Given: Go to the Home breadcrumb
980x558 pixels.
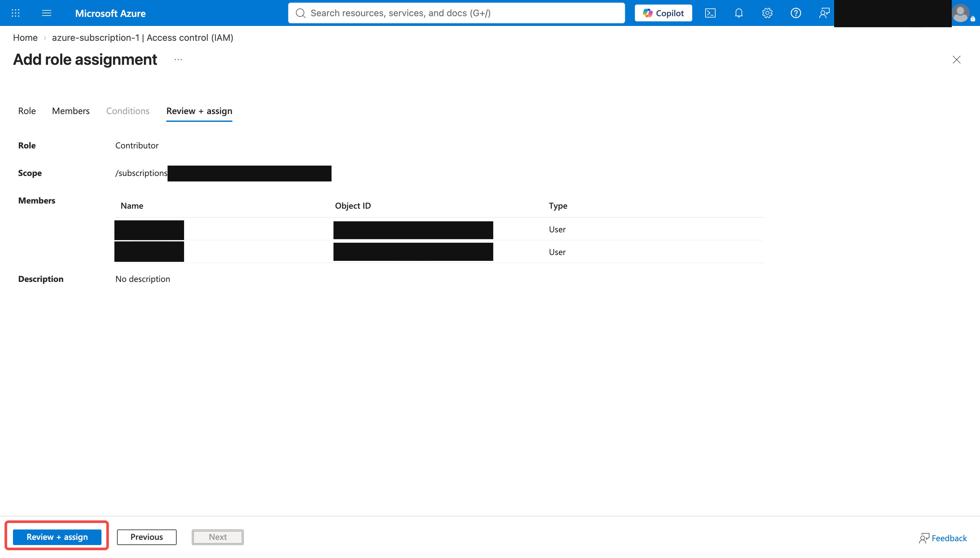Looking at the screenshot, I should coord(25,38).
